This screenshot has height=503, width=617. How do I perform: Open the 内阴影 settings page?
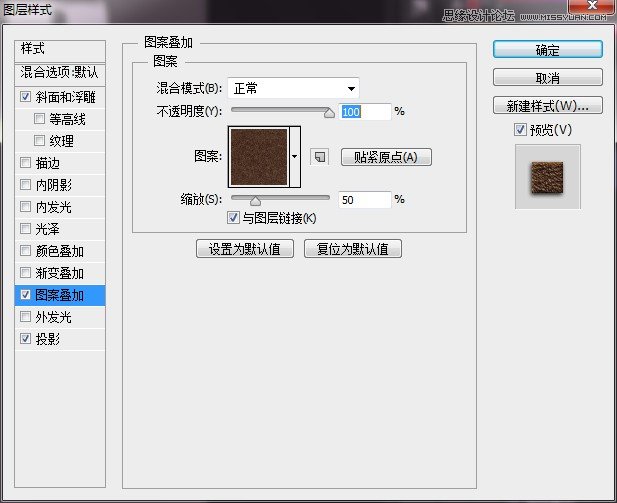tap(54, 185)
